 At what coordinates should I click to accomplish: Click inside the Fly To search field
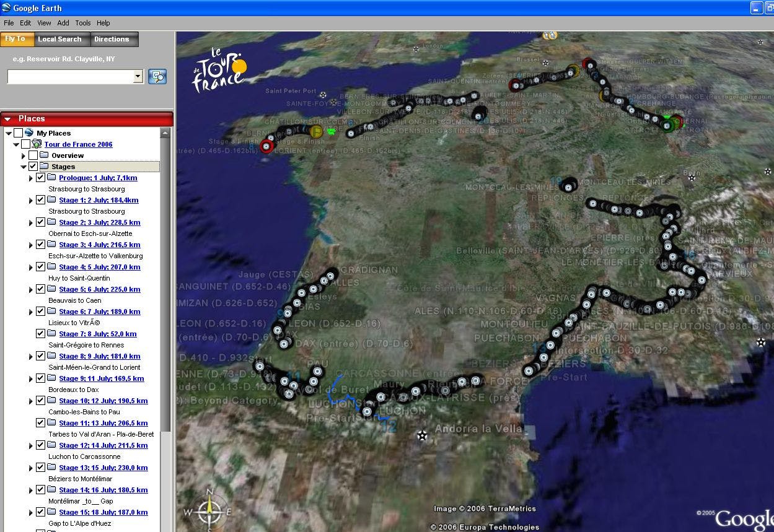pyautogui.click(x=71, y=76)
